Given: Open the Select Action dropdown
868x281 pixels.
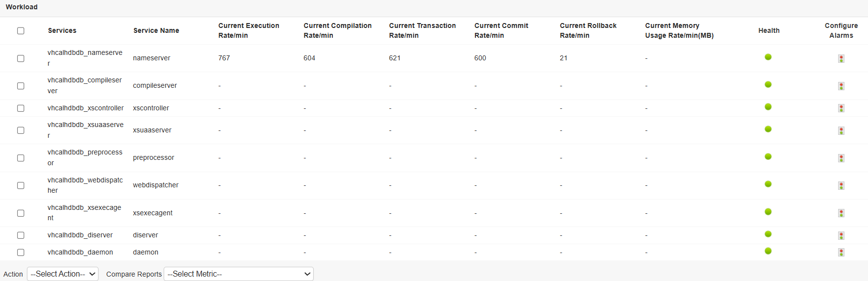Looking at the screenshot, I should pos(63,274).
